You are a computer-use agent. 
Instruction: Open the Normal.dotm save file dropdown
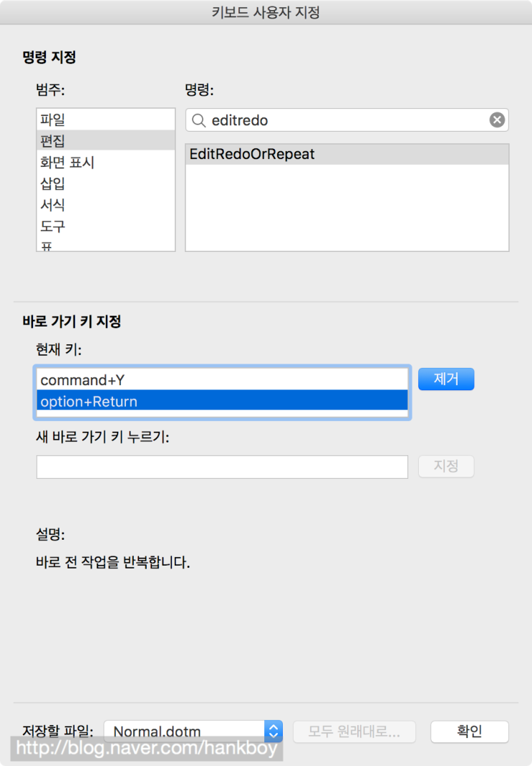click(273, 731)
